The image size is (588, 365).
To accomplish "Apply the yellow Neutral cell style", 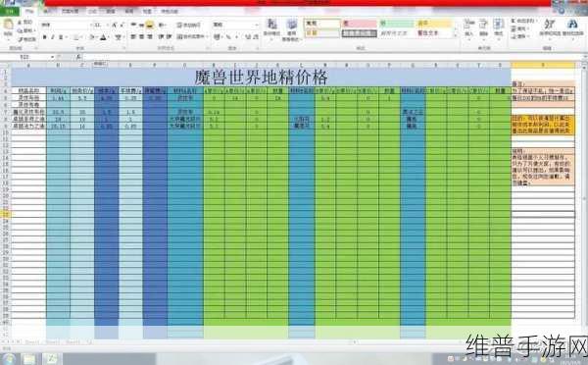I will 434,24.
